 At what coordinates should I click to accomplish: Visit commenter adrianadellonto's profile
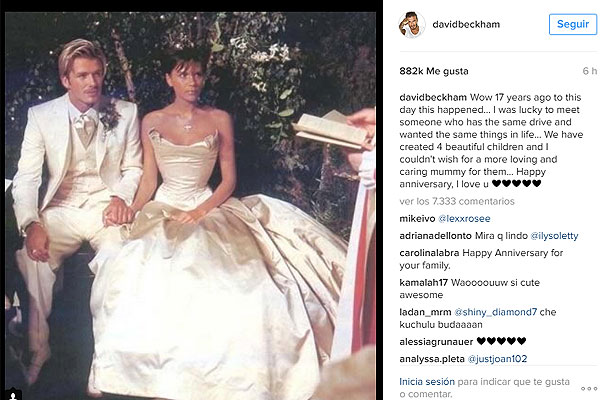coord(435,236)
